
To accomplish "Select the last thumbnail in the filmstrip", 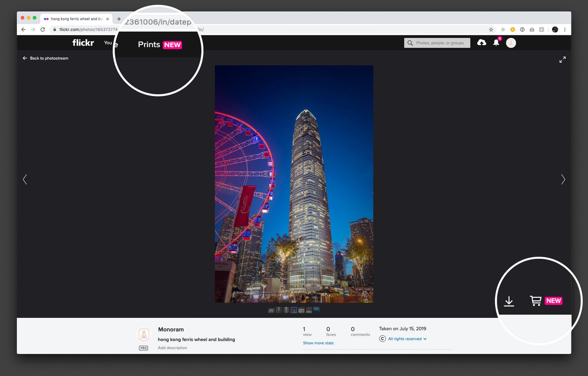I will tap(316, 310).
